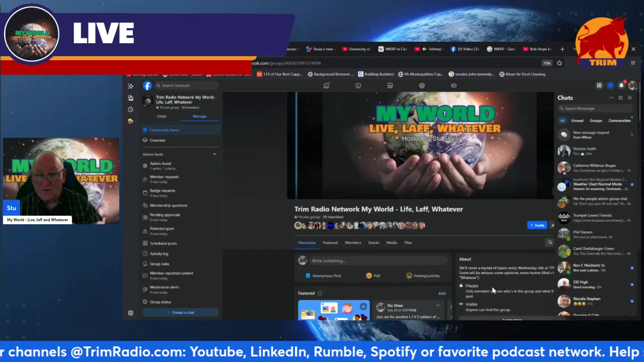
Task: Open Group rules
Action: [181, 264]
